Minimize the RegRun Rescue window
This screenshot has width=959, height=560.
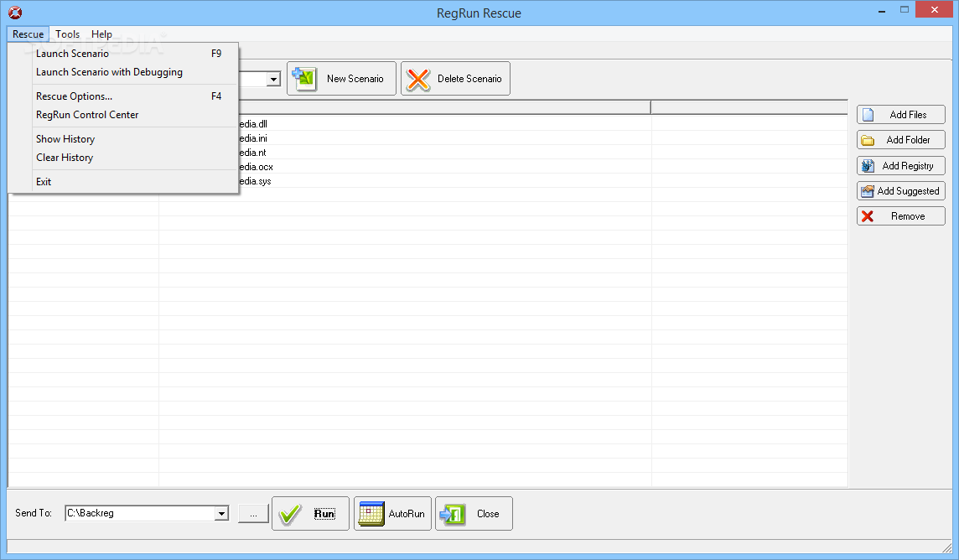point(881,10)
